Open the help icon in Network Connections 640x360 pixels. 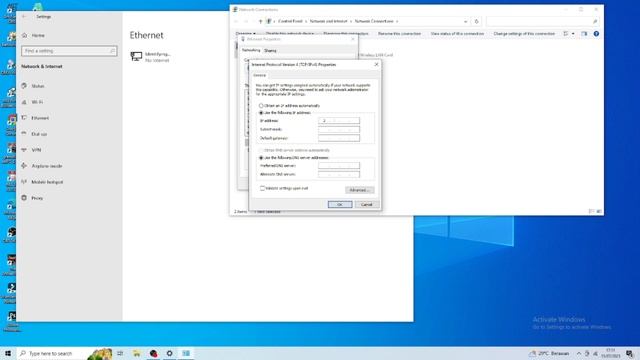596,34
